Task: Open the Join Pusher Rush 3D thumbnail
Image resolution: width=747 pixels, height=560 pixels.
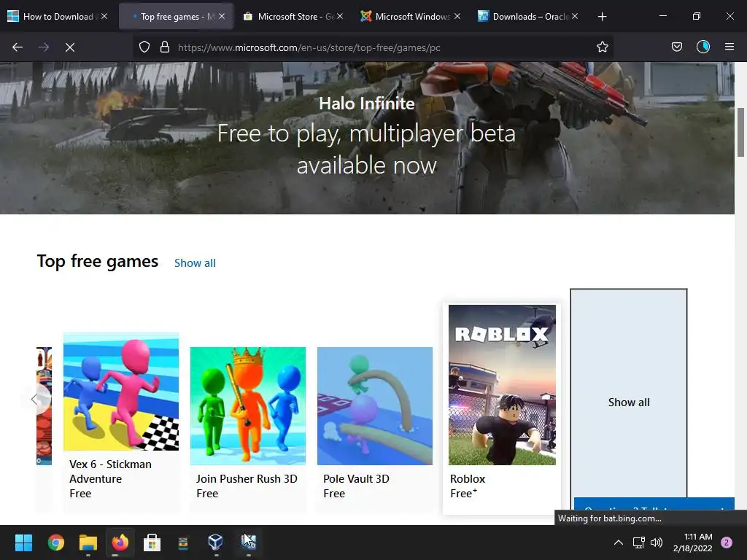Action: tap(248, 405)
